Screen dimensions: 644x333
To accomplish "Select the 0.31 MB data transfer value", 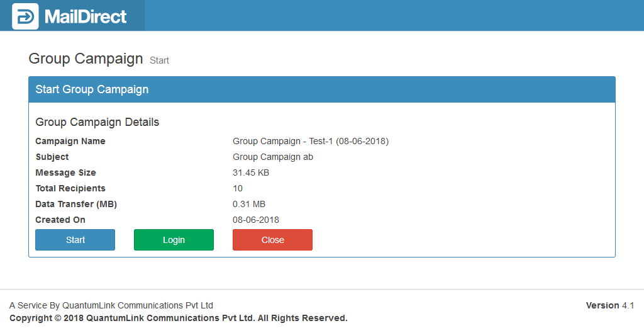I will point(249,204).
